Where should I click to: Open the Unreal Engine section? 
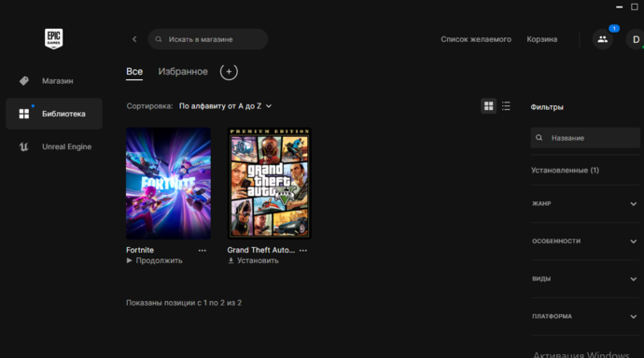(x=54, y=146)
